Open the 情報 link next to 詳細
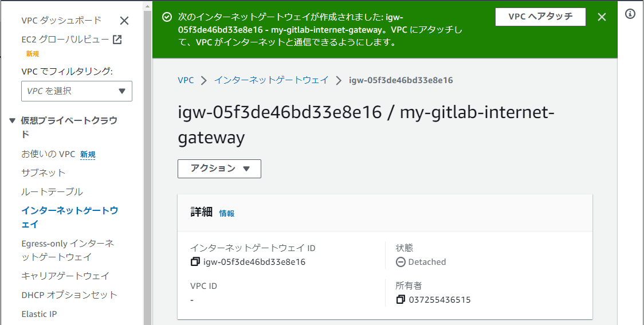The width and height of the screenshot is (644, 325). [227, 213]
